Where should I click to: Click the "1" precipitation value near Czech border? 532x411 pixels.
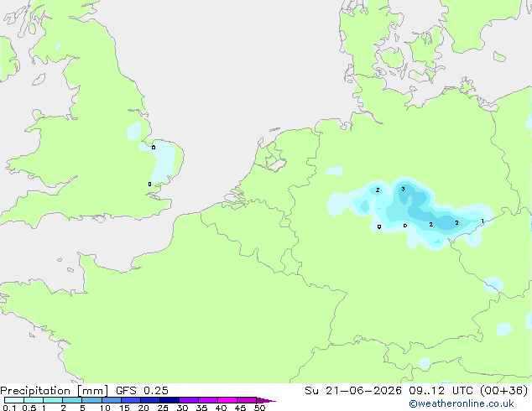click(x=482, y=221)
